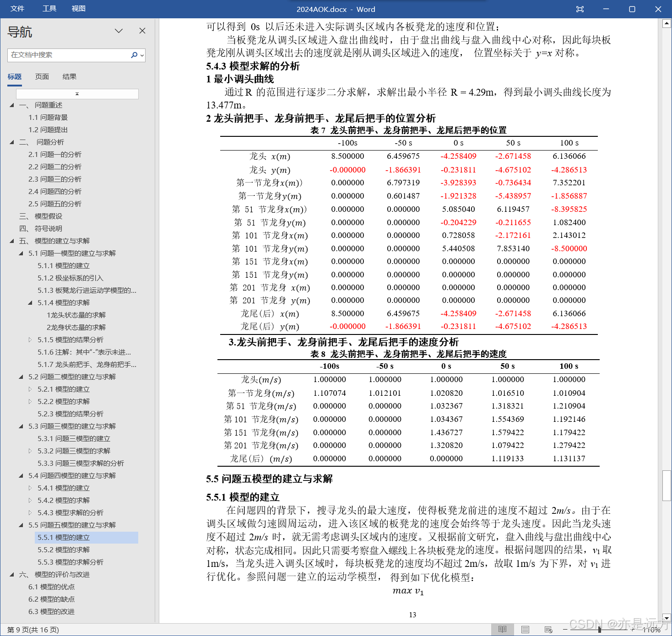Open the 视图 menu
The width and height of the screenshot is (672, 636).
click(79, 9)
